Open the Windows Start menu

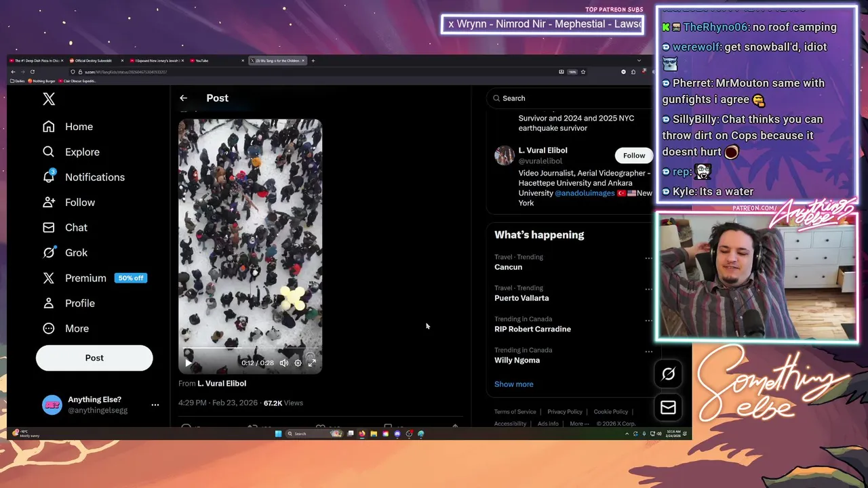click(278, 434)
